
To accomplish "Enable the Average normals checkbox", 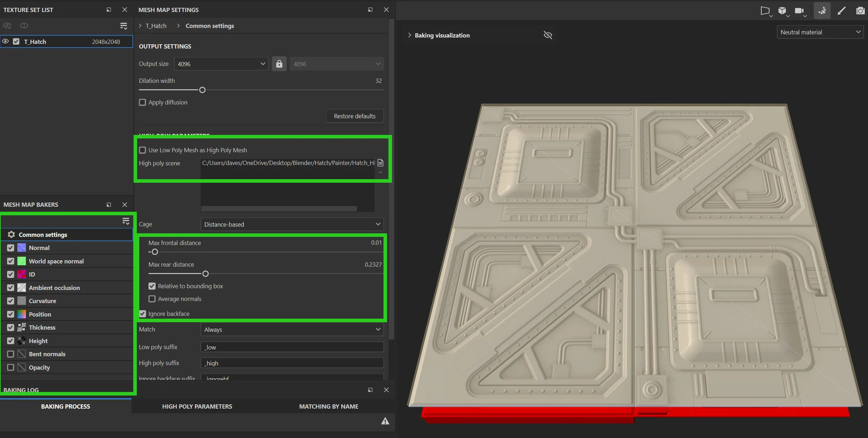I will pyautogui.click(x=152, y=299).
